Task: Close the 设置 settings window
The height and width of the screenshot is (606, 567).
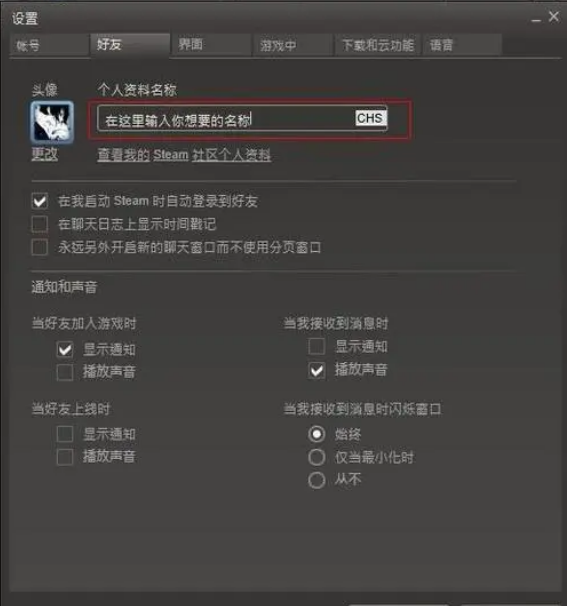Action: click(553, 17)
